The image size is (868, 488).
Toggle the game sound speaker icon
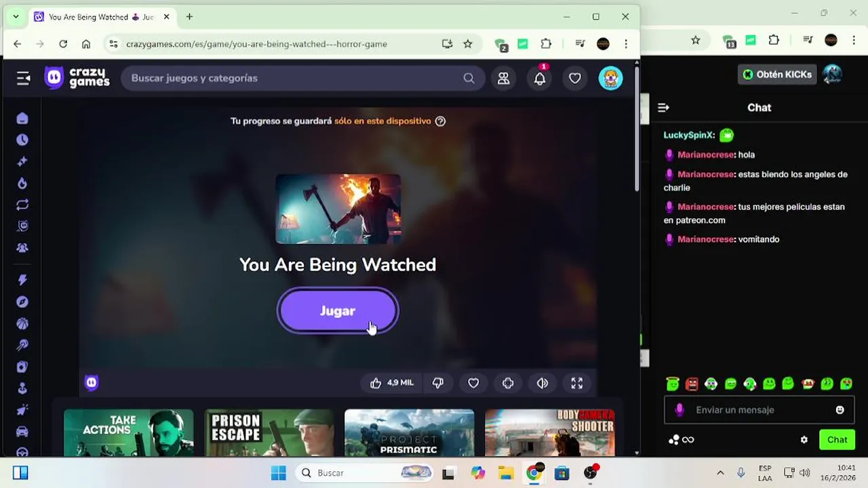coord(542,383)
